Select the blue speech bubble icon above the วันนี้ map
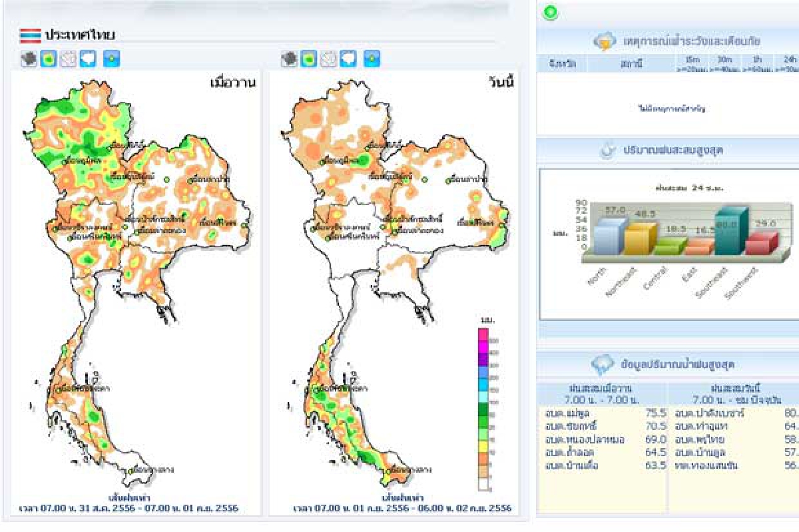This screenshot has width=799, height=532. pyautogui.click(x=349, y=59)
